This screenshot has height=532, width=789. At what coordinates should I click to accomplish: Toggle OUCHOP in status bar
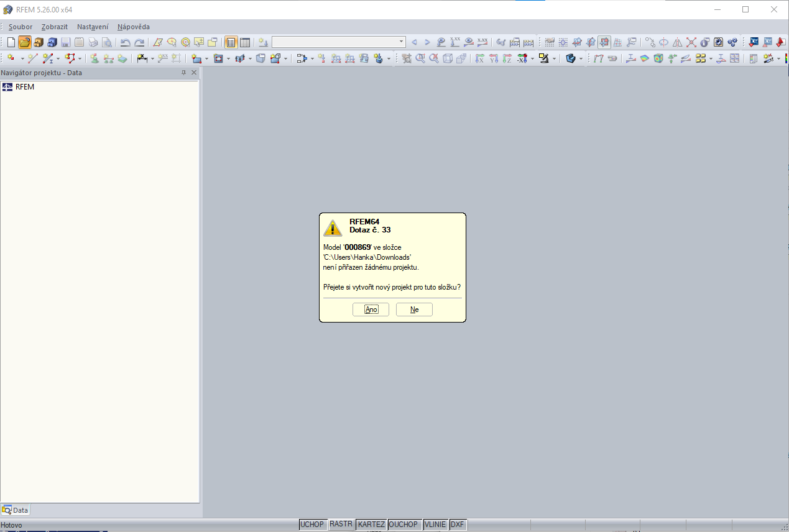click(x=404, y=525)
